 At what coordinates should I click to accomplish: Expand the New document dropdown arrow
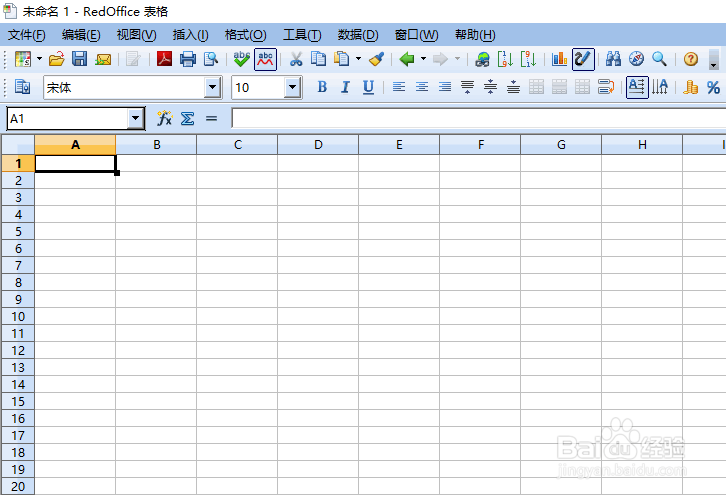click(x=39, y=59)
